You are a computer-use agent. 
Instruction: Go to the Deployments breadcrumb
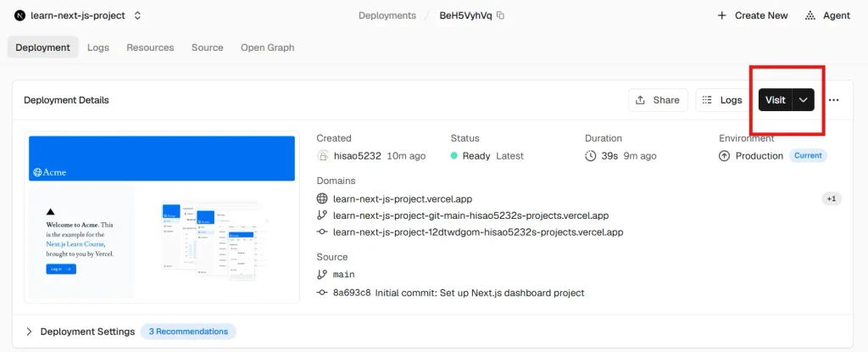point(387,15)
